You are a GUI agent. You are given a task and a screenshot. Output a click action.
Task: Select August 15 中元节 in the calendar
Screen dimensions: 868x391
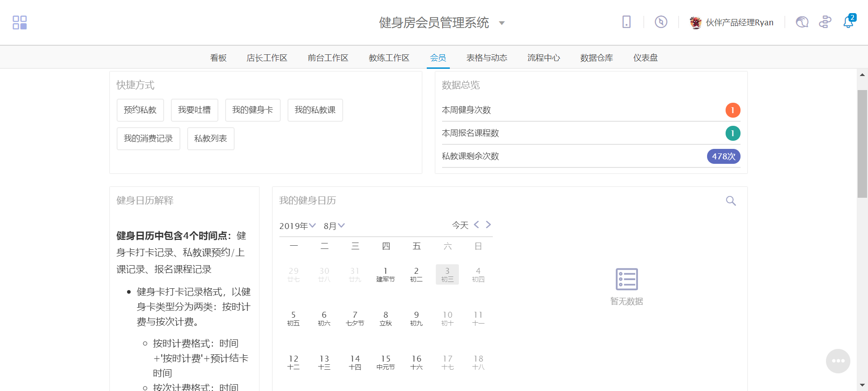point(386,362)
